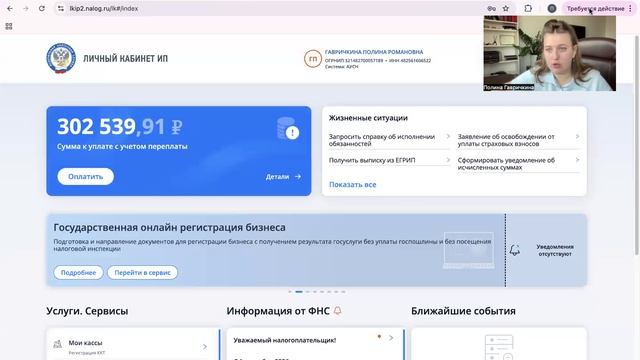Select the first carousel dot

(x=290, y=292)
